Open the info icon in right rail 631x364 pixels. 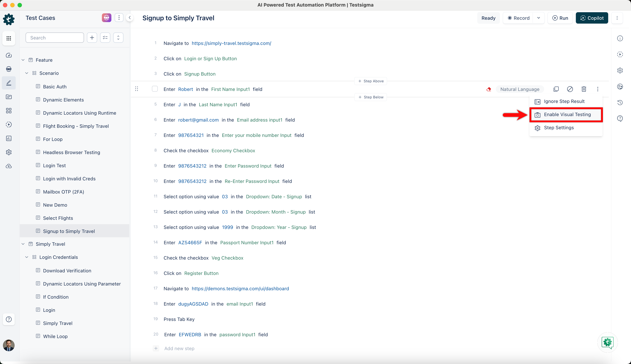tap(620, 38)
